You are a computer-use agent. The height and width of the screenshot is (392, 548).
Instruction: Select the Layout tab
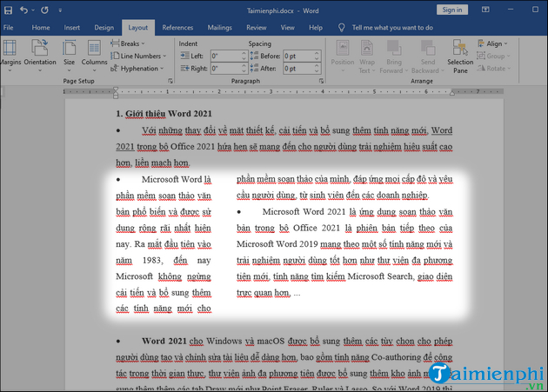138,28
